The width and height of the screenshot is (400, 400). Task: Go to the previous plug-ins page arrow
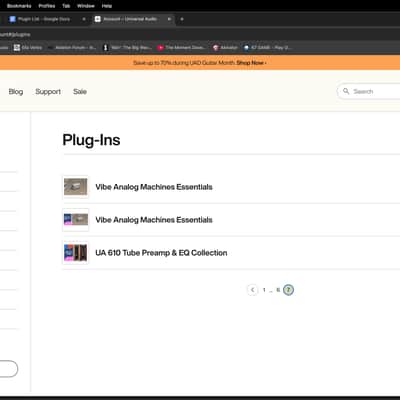pyautogui.click(x=252, y=290)
